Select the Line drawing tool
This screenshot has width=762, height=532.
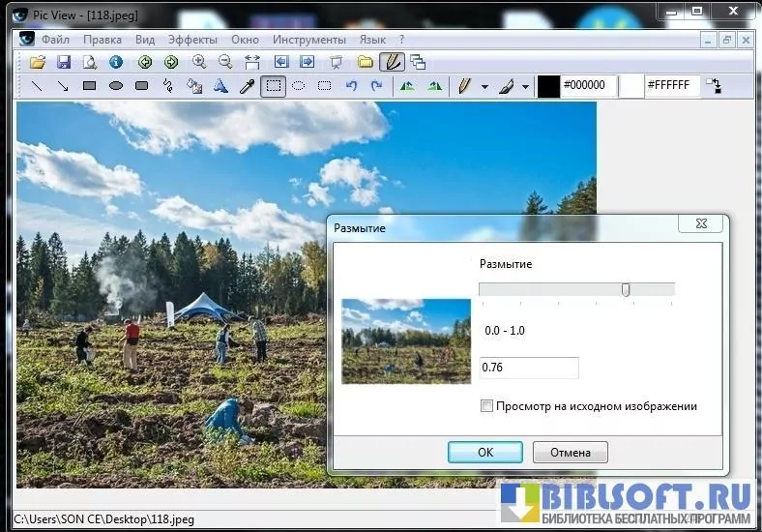coord(37,86)
